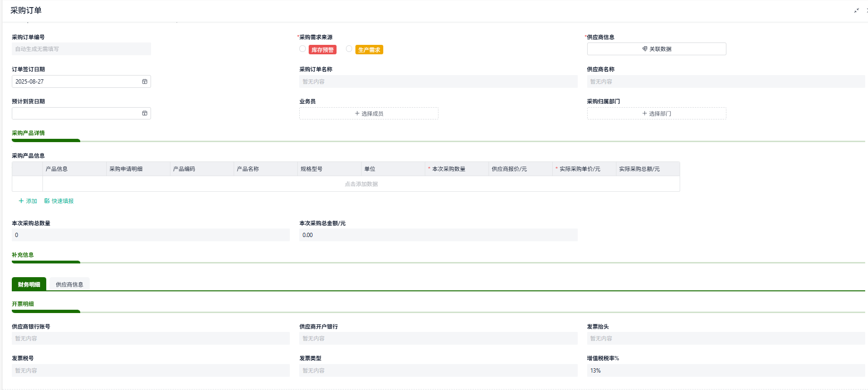Click 采购订单 dialog title
The height and width of the screenshot is (390, 868).
(26, 10)
